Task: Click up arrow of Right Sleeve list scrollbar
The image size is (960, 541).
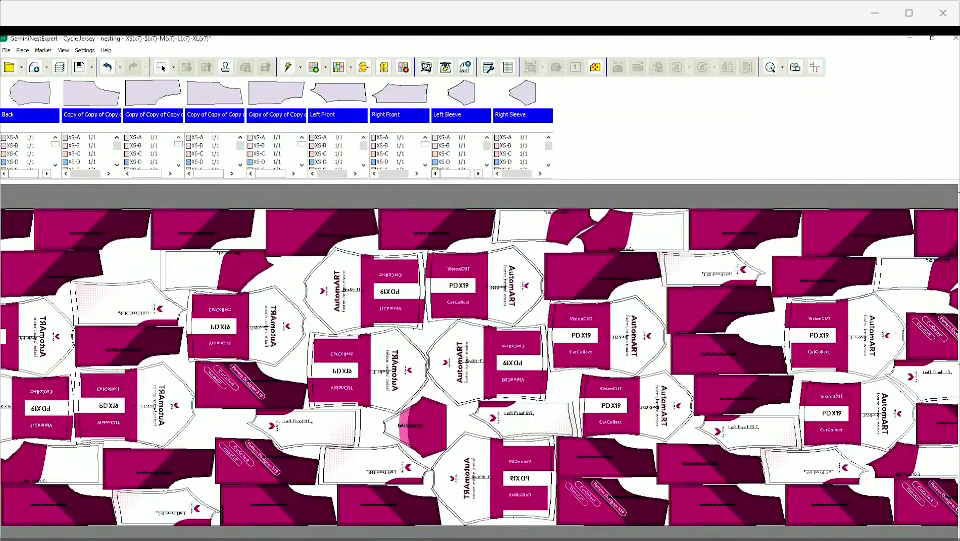Action: (x=548, y=137)
